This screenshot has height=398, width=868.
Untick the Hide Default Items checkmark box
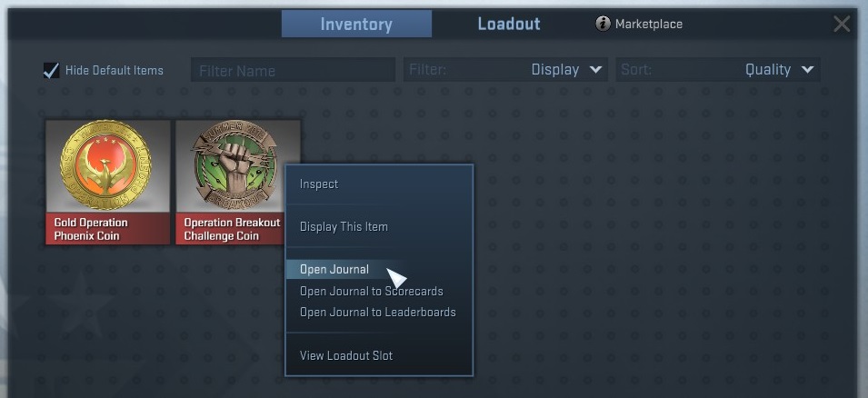pos(51,70)
